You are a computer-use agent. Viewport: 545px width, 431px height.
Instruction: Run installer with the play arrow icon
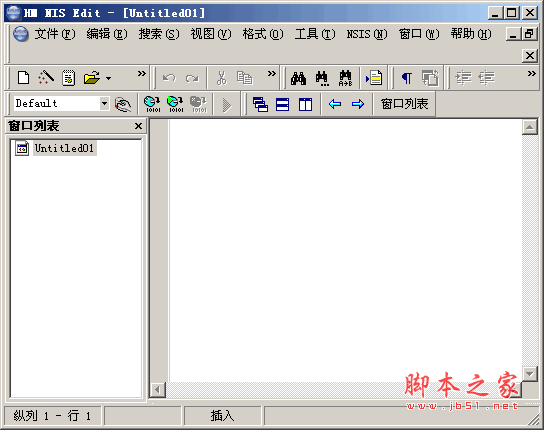227,105
